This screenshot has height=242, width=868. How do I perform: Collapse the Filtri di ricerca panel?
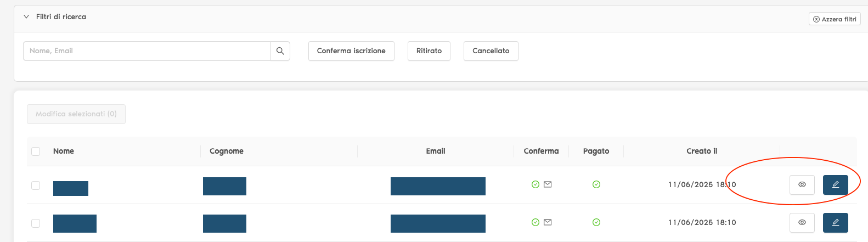point(26,17)
